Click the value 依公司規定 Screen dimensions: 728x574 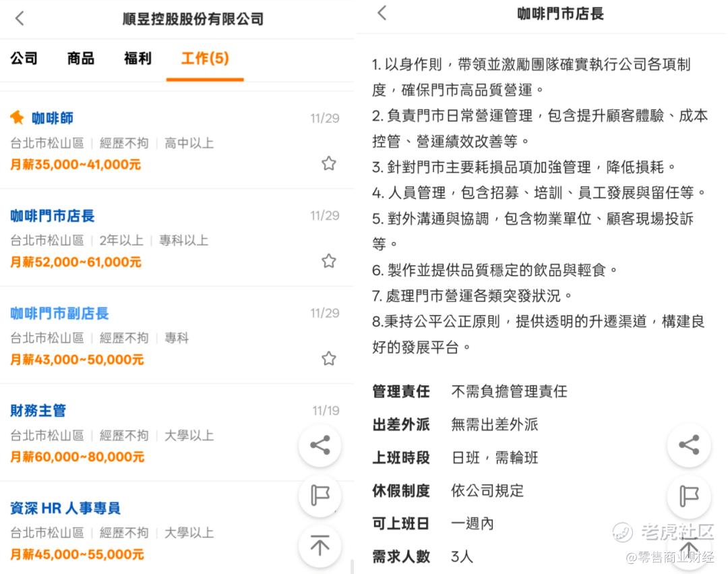point(487,490)
